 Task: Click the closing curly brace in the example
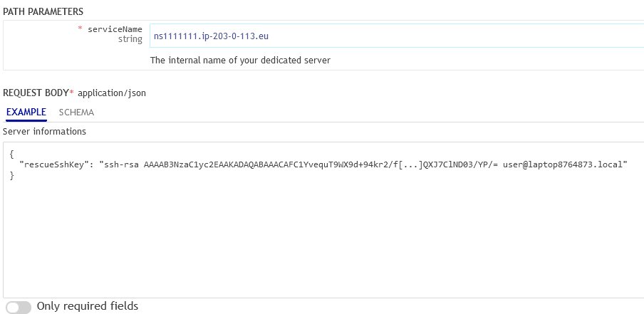pos(12,175)
